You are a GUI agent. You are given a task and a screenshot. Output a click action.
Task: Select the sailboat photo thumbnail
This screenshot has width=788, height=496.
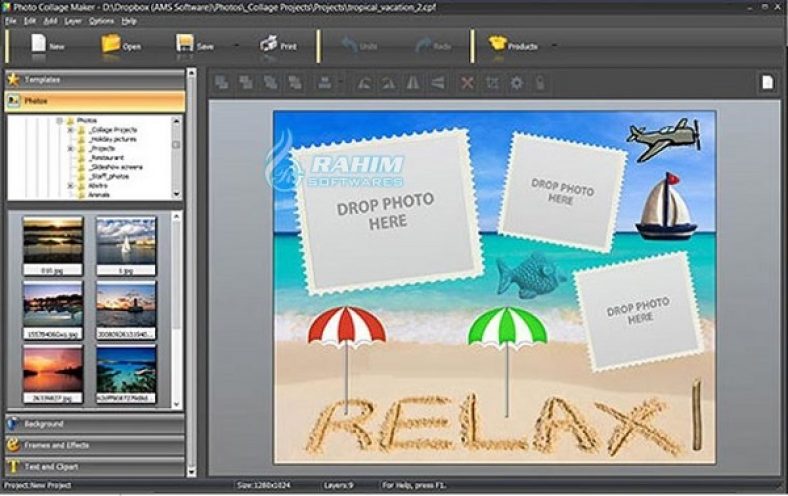126,240
